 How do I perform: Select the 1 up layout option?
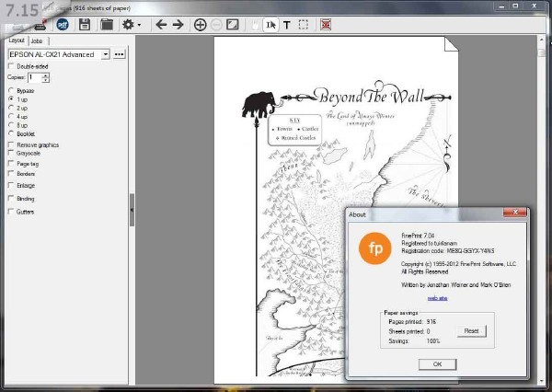tap(12, 99)
